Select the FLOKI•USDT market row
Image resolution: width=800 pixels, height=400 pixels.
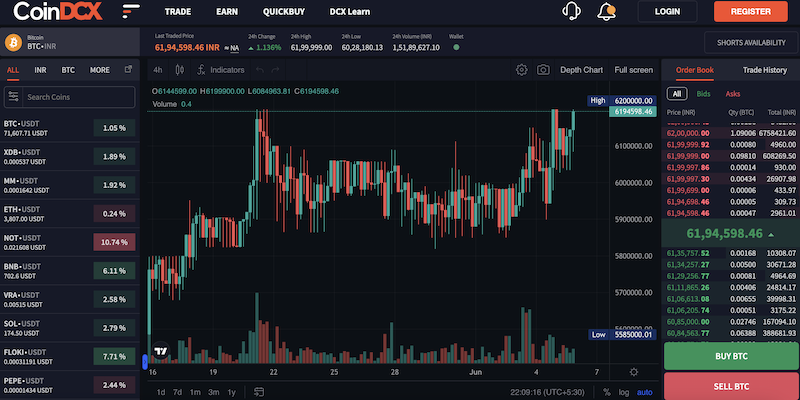[x=69, y=357]
